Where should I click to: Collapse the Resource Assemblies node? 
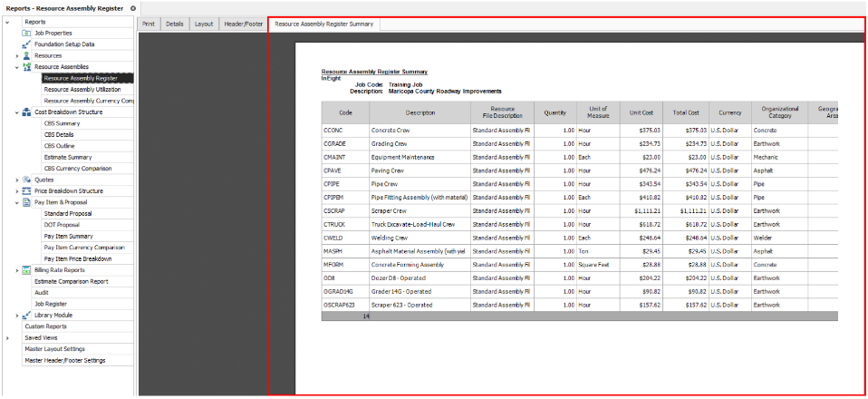[16, 67]
